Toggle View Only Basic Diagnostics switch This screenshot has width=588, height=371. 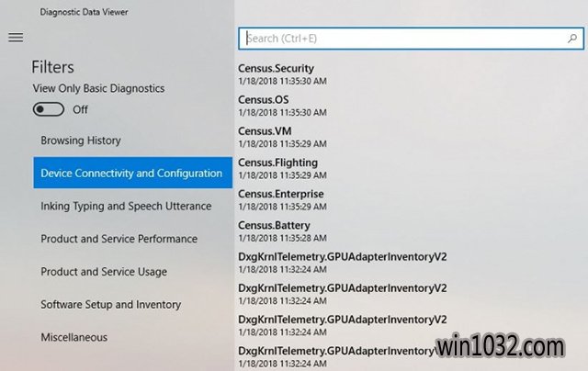[x=49, y=109]
